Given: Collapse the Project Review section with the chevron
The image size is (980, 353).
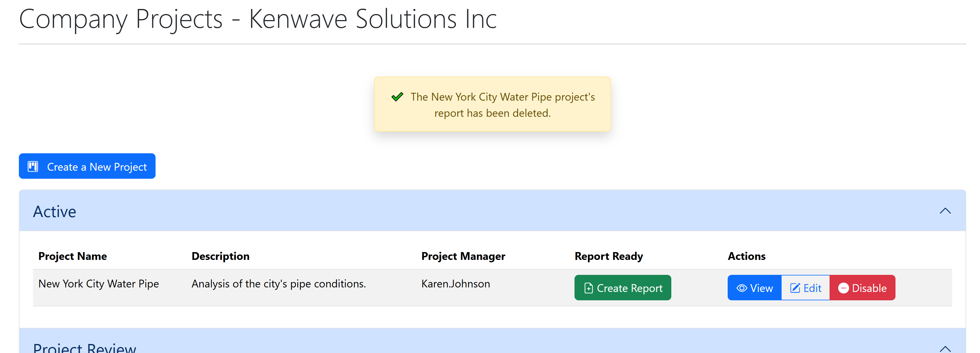Looking at the screenshot, I should coord(945,349).
